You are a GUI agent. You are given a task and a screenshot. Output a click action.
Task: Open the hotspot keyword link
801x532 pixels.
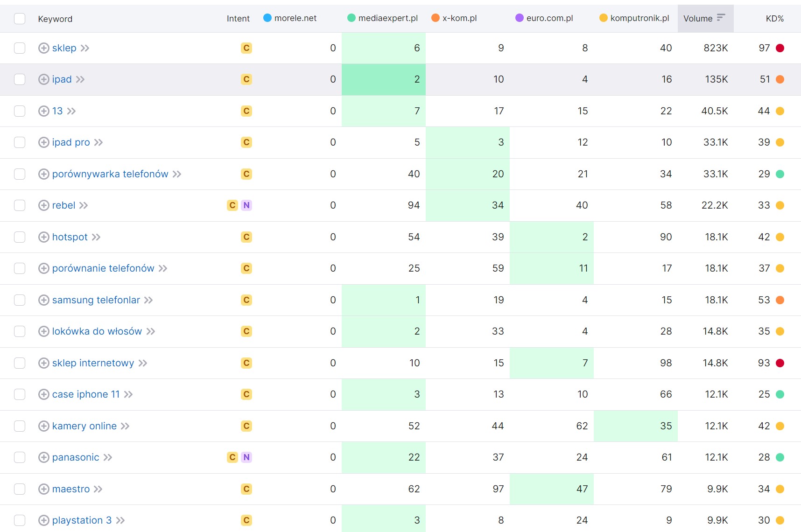coord(70,237)
